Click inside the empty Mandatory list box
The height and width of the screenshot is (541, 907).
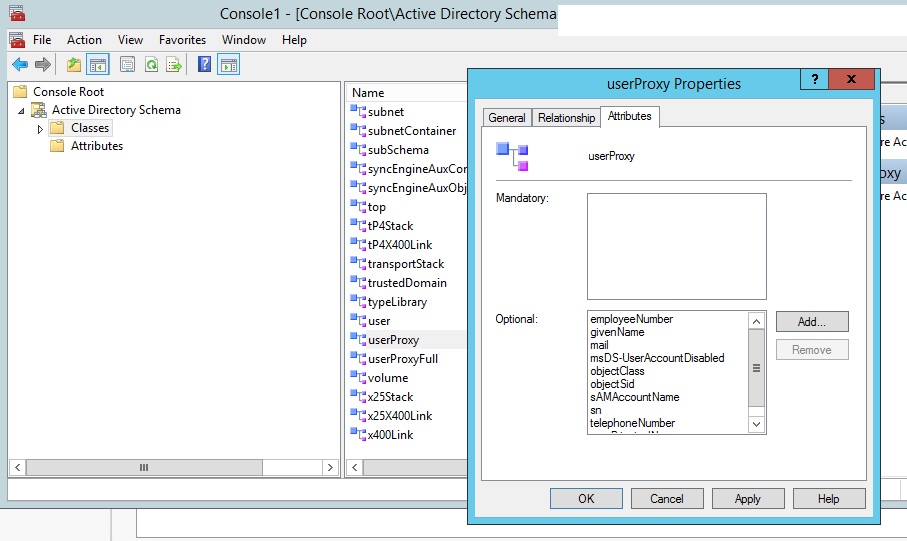pyautogui.click(x=677, y=246)
